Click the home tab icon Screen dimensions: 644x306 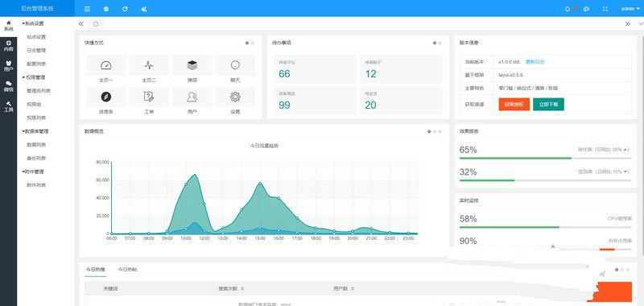pos(96,24)
